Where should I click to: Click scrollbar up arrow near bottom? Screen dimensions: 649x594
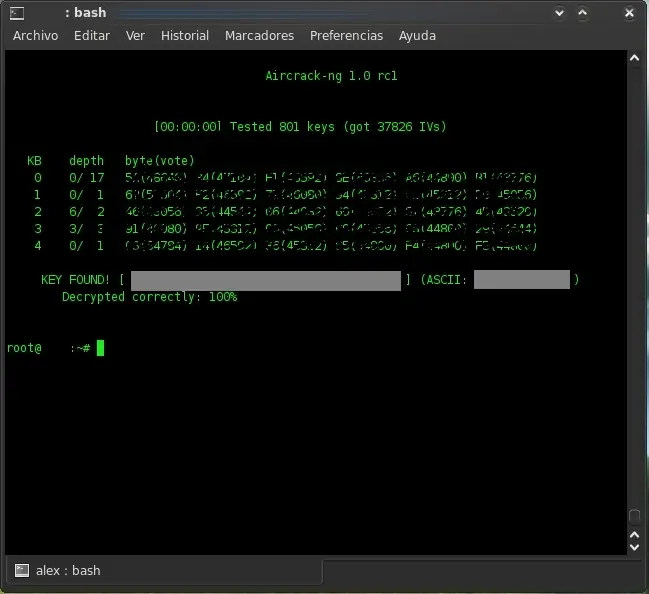tap(635, 535)
